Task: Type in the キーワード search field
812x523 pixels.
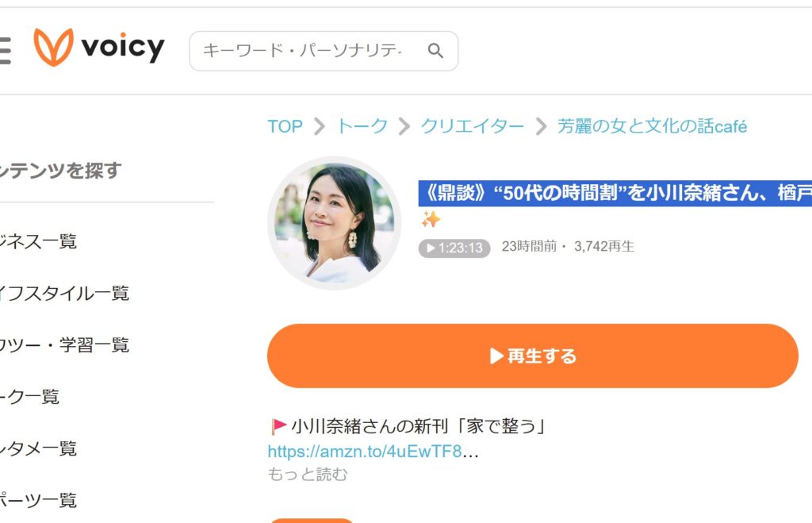Action: (305, 51)
